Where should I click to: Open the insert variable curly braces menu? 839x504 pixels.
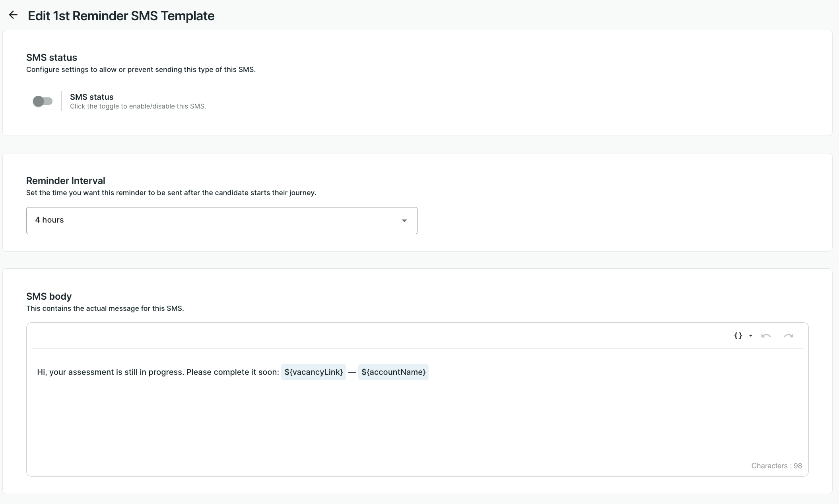[x=738, y=336]
